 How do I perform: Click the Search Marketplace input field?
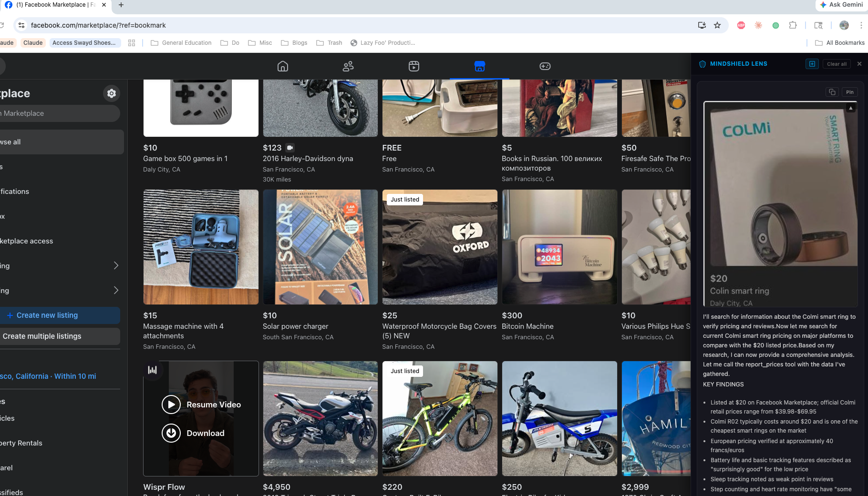click(x=60, y=113)
